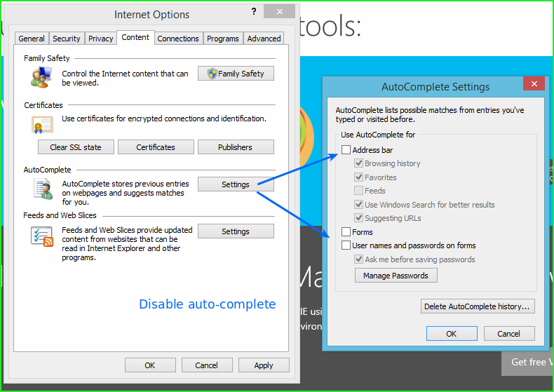This screenshot has height=392, width=554.
Task: Toggle the Feeds checkbox
Action: click(x=358, y=191)
